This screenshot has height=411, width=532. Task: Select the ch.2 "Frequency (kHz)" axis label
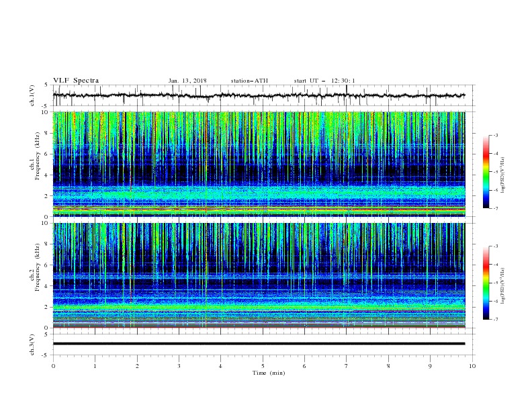[38, 267]
